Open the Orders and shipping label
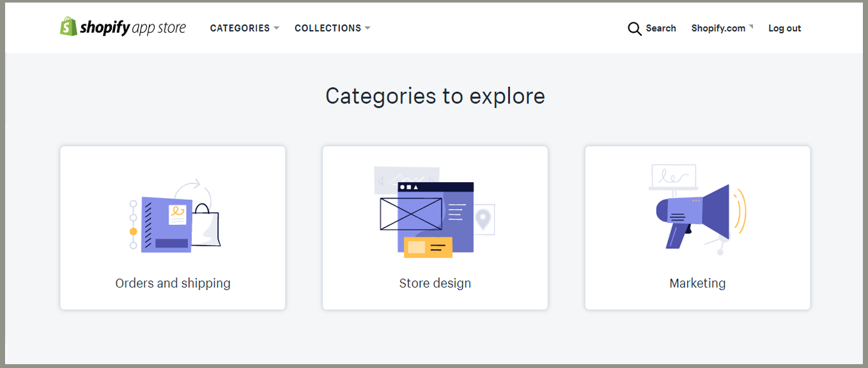The height and width of the screenshot is (368, 868). point(173,283)
